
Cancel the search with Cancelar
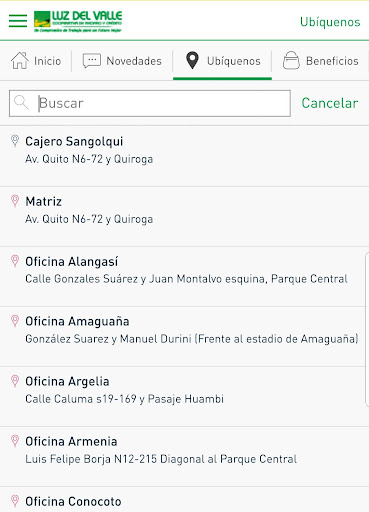click(330, 103)
